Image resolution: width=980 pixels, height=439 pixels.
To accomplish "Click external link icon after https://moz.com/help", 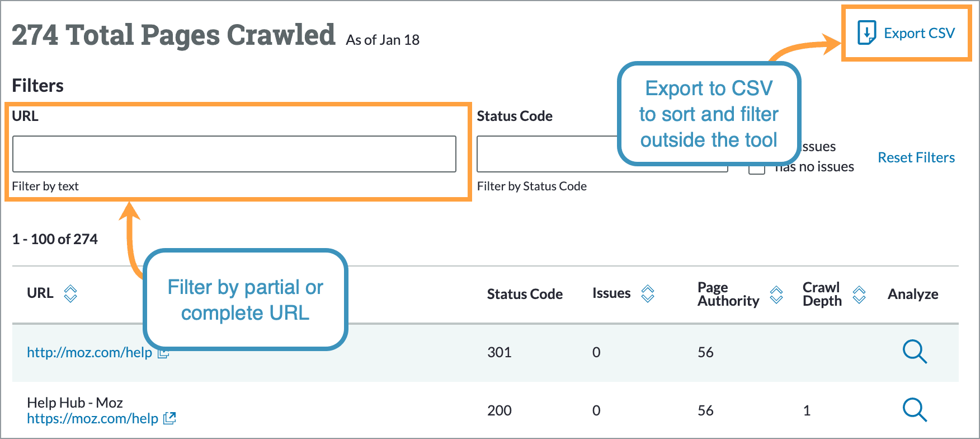I will coord(169,418).
